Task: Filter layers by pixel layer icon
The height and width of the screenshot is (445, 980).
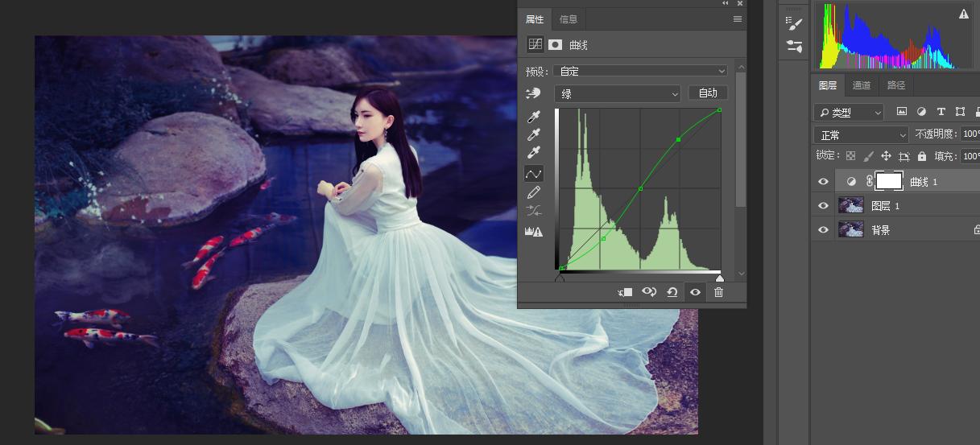Action: 902,112
